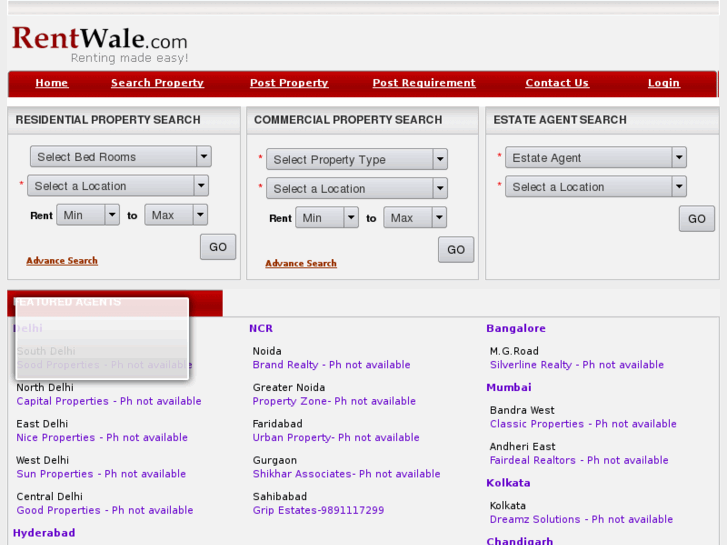Expand the Select Property Type dropdown
Screen dimensions: 727x545
click(x=357, y=160)
